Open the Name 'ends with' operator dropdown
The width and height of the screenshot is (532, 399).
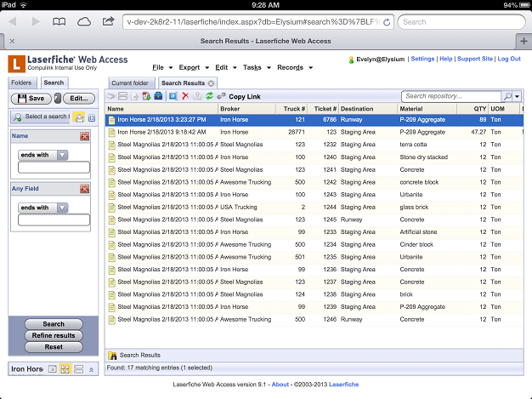(62, 155)
